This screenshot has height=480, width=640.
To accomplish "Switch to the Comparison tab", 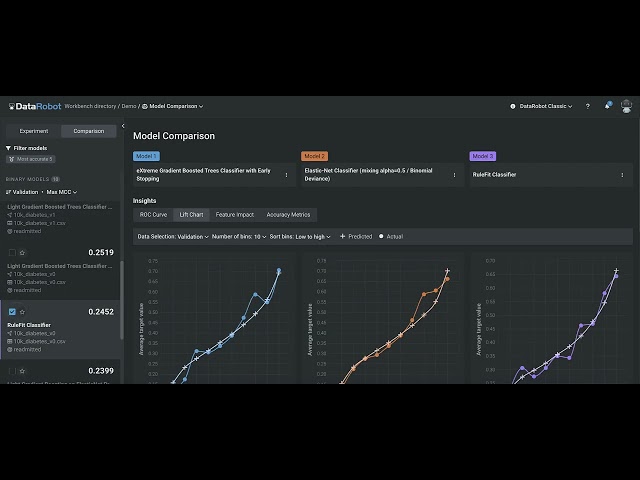I will pyautogui.click(x=89, y=131).
